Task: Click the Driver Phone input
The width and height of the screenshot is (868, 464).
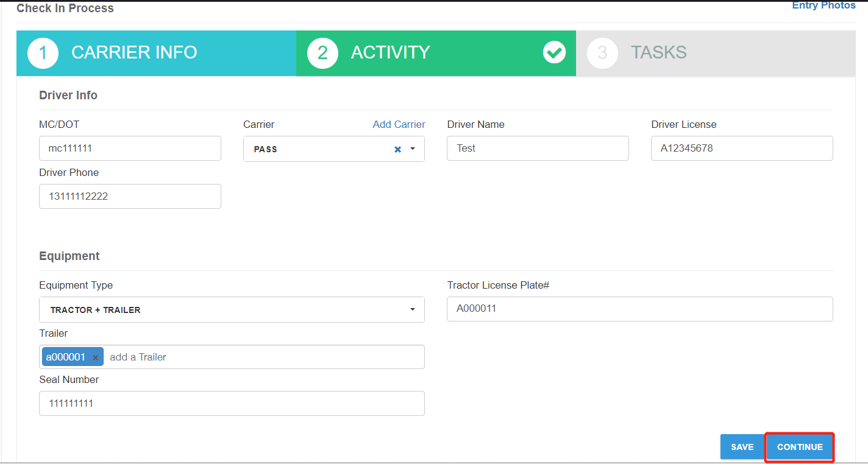Action: (130, 197)
